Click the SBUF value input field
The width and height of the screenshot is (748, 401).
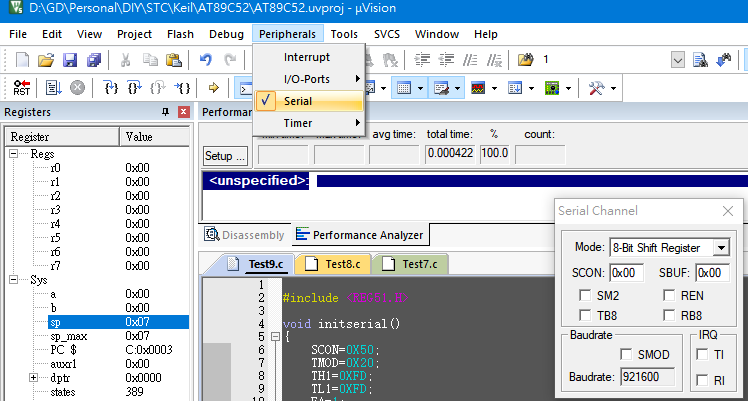712,272
